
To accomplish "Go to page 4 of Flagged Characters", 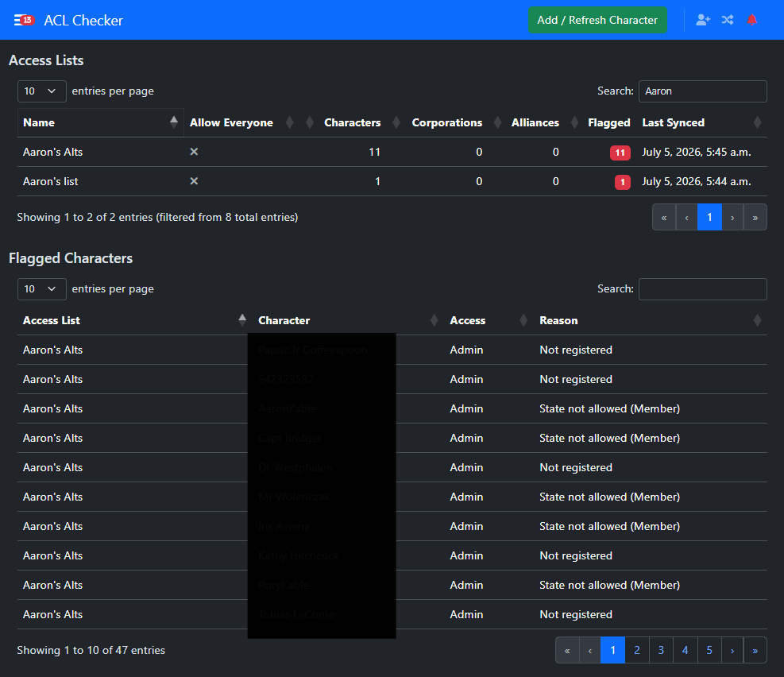I will (x=685, y=650).
